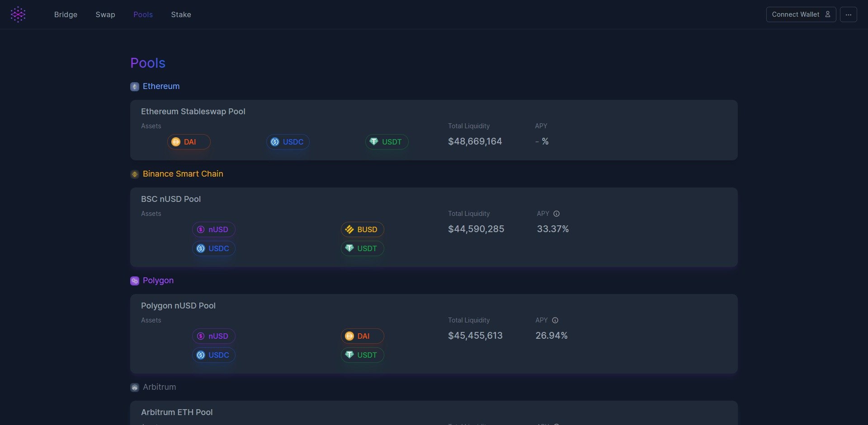Open the BSC nUSD Pool card
The image size is (868, 425).
coord(171,199)
